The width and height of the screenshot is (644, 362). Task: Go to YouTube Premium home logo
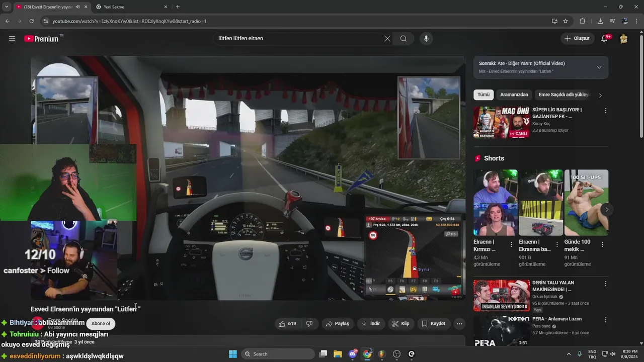[41, 39]
